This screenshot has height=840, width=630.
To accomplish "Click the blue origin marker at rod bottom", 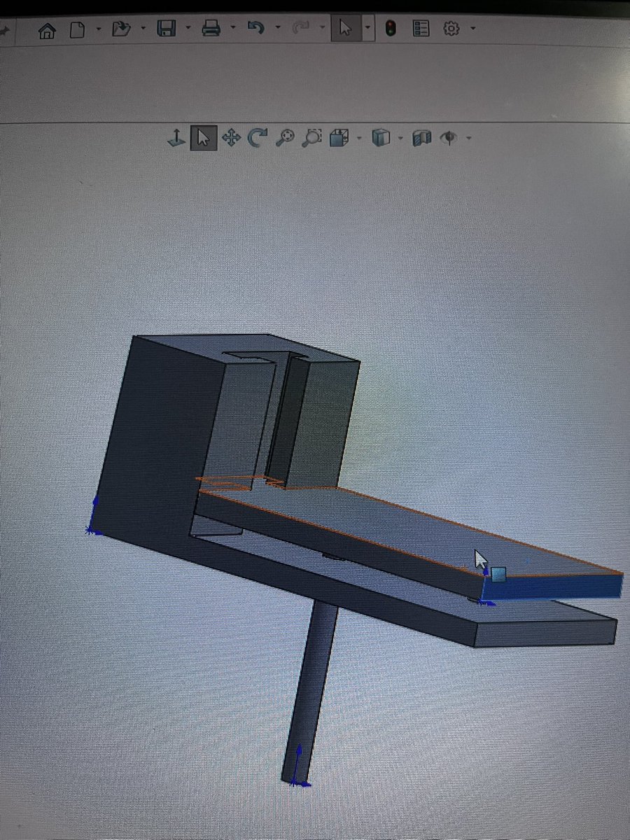I will (299, 768).
